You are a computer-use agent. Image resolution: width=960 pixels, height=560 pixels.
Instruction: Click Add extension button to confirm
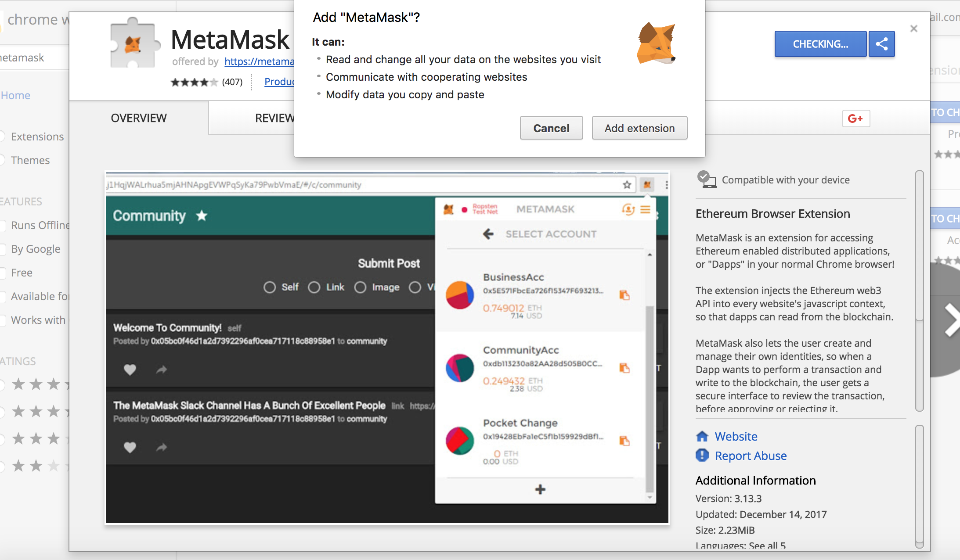[x=639, y=128]
